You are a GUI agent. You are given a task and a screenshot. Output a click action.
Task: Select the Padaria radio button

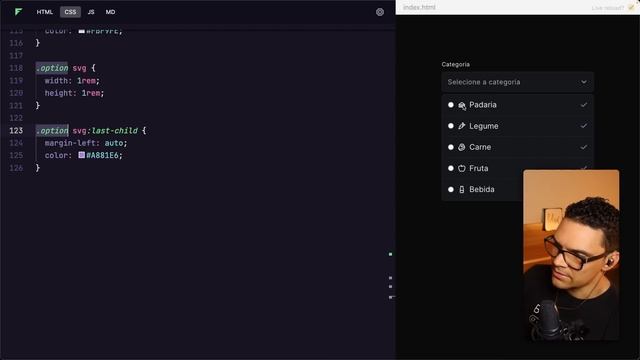click(451, 105)
